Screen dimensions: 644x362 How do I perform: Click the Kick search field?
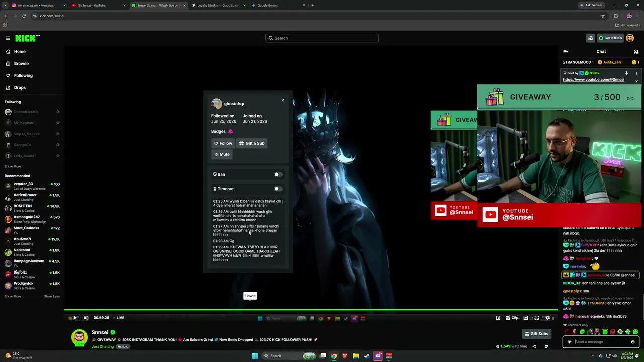322,38
